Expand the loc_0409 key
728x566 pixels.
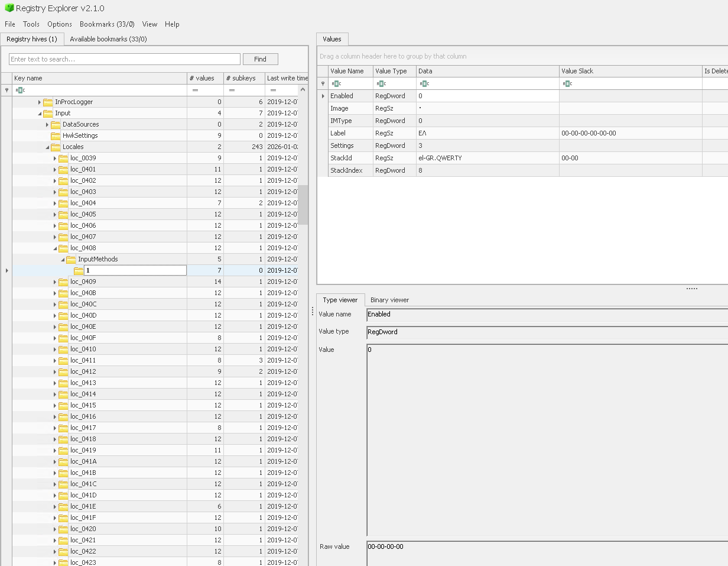(54, 282)
